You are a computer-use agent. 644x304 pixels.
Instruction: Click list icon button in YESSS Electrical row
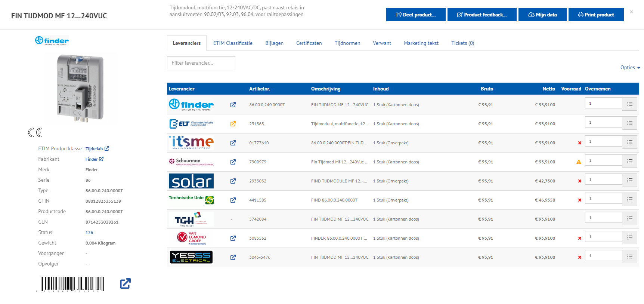coord(629,257)
